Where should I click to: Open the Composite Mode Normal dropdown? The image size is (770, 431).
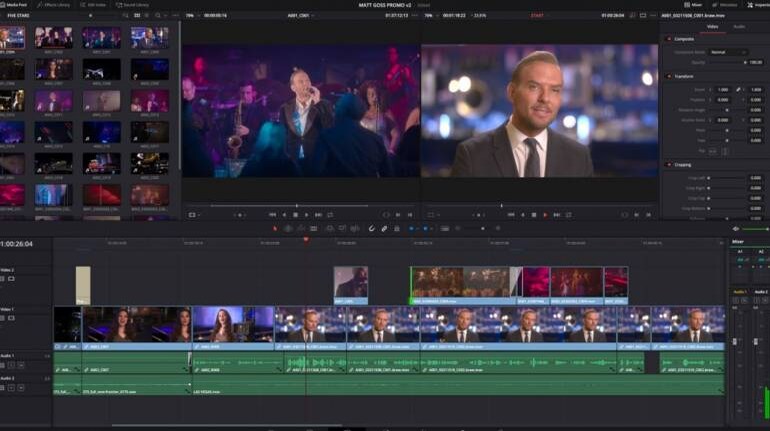[x=728, y=52]
